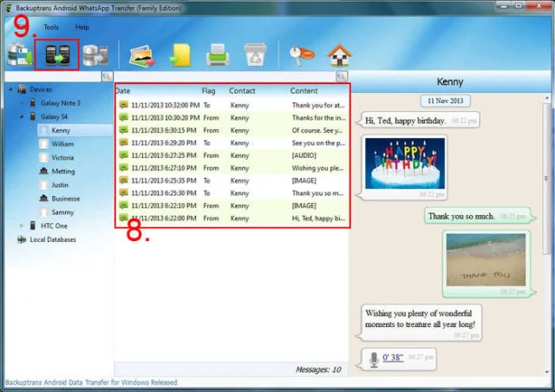Image resolution: width=555 pixels, height=392 pixels.
Task: Open the Tools menu
Action: tap(51, 27)
